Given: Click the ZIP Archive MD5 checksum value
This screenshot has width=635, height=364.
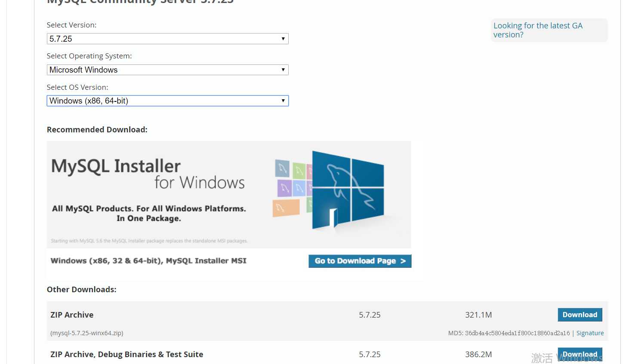Looking at the screenshot, I should (517, 333).
